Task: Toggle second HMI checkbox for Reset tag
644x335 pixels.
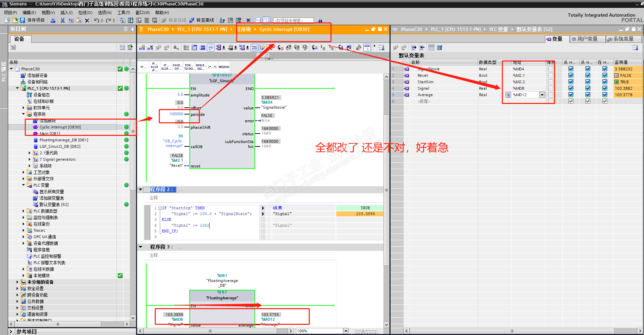Action: (588, 75)
